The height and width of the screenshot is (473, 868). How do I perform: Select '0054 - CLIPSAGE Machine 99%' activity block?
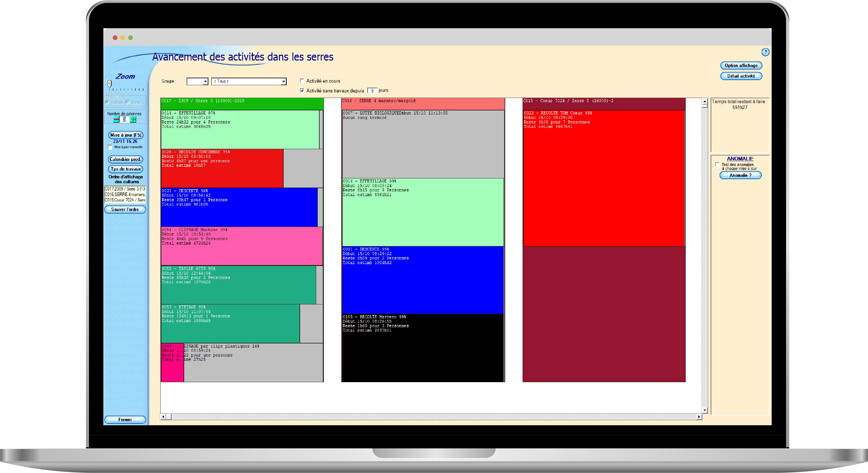click(x=242, y=246)
